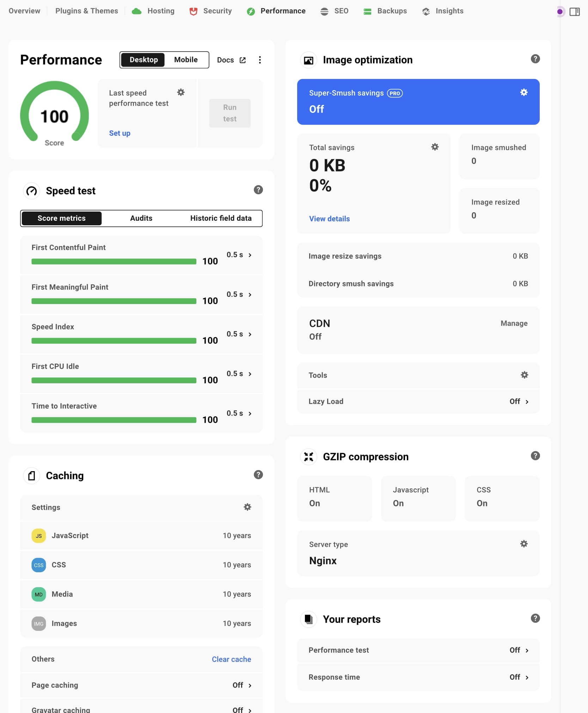Open Tools settings gear
Screen dimensions: 588x713
[x=525, y=375]
